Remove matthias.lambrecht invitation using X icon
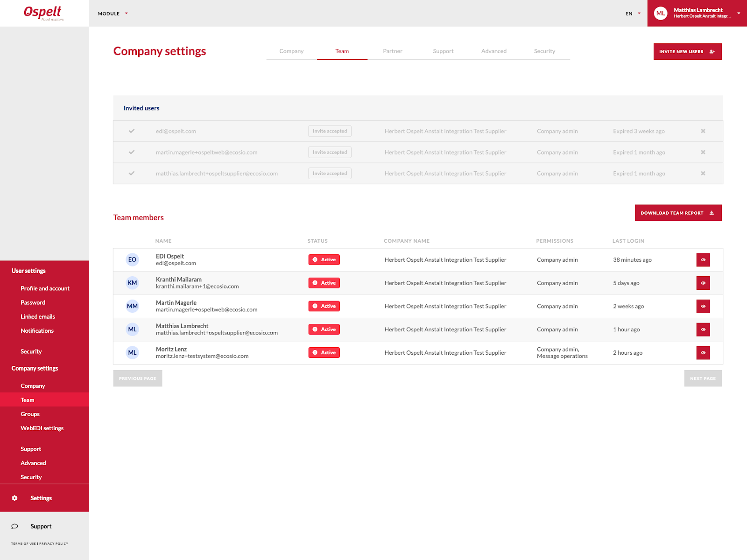 (x=703, y=174)
